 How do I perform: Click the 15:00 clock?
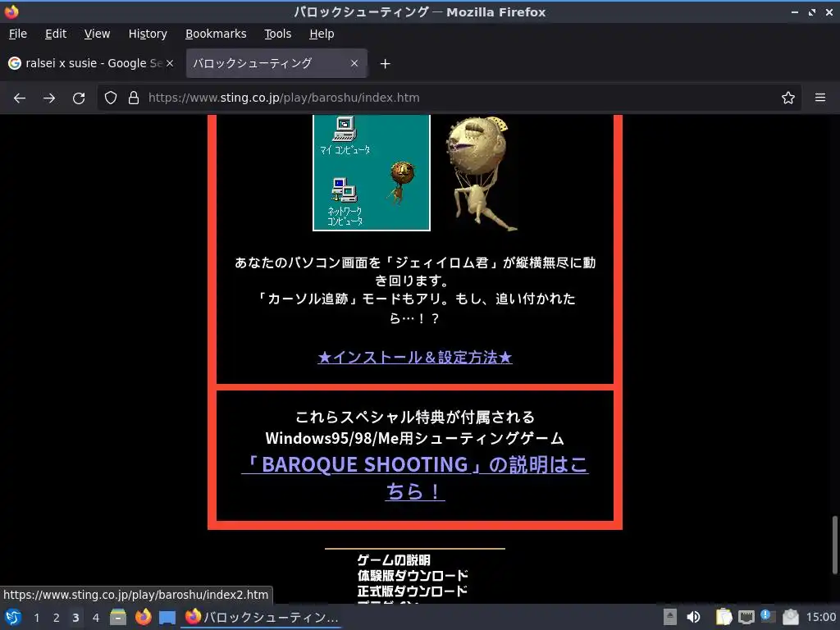coord(820,618)
